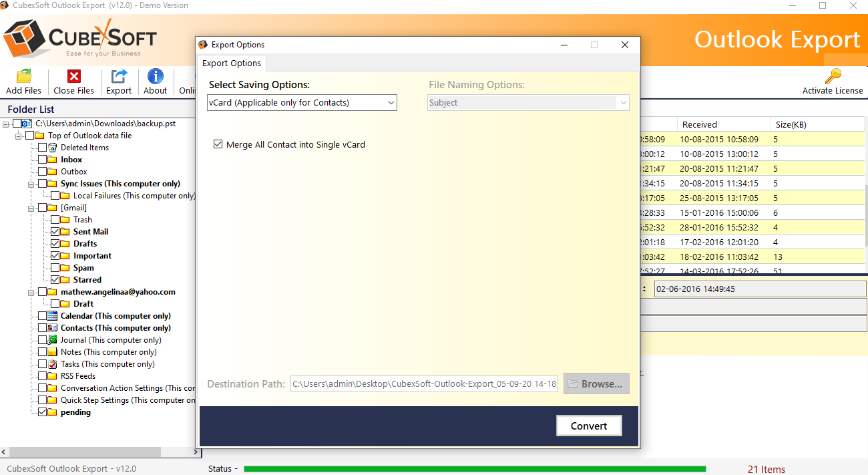Select the Draft folder under mathew.angelinaa@yahoo.com
The width and height of the screenshot is (868, 475).
(83, 304)
